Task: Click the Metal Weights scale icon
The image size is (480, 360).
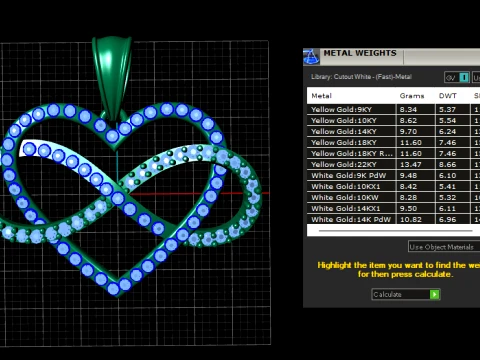Action: pos(311,57)
